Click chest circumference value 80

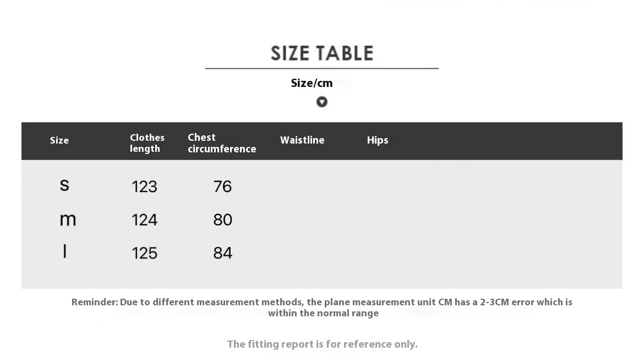point(222,220)
